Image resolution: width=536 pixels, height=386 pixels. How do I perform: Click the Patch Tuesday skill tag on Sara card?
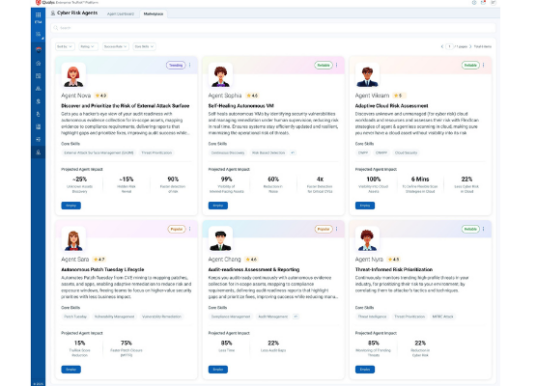(x=75, y=317)
